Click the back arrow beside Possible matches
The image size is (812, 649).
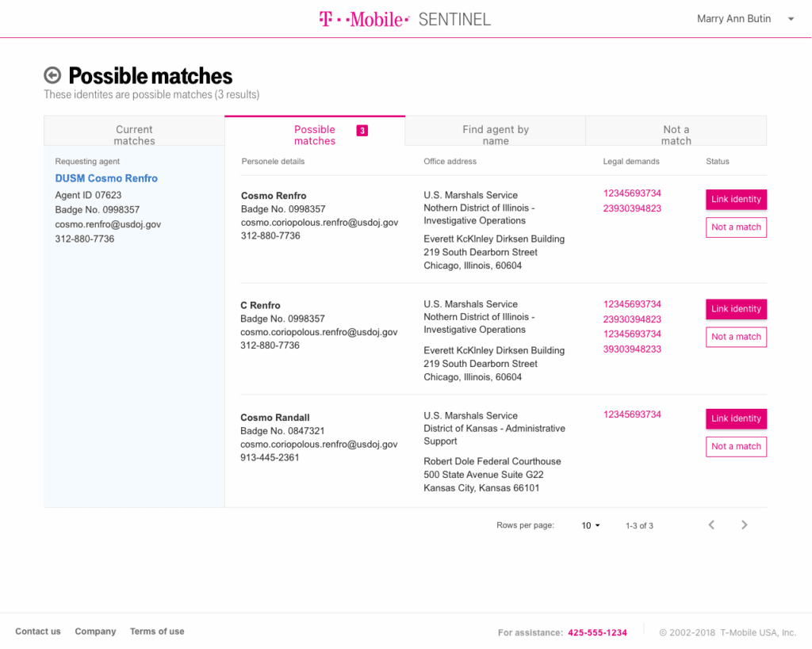[x=52, y=75]
